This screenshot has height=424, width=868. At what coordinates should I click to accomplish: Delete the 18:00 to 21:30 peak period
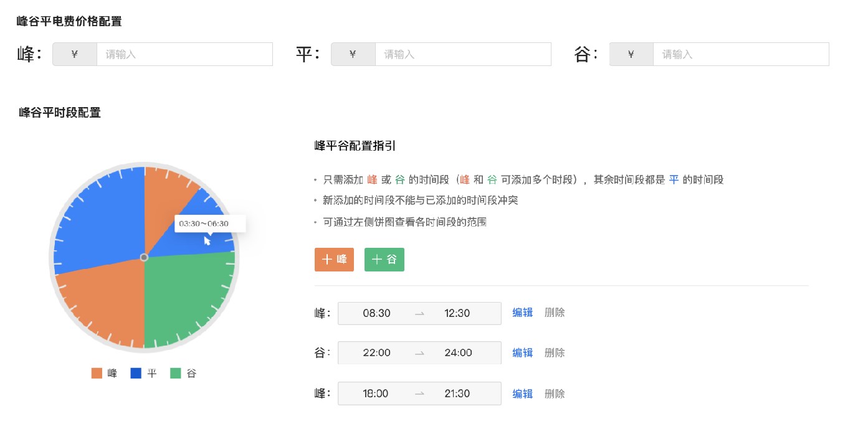(555, 393)
